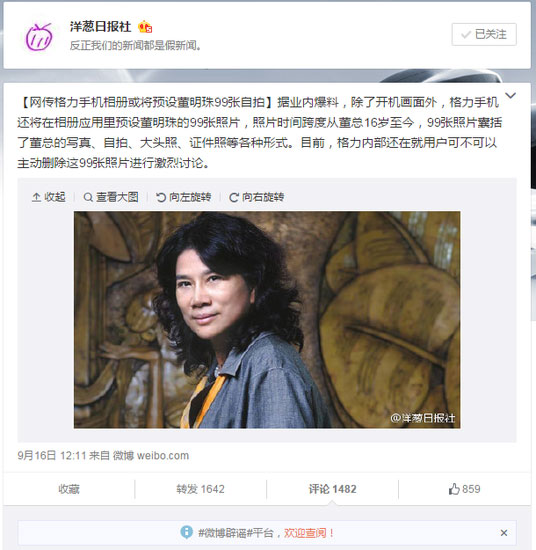The image size is (536, 550).
Task: Click the gold crown badge beside 洋葱日报社
Action: click(x=145, y=27)
